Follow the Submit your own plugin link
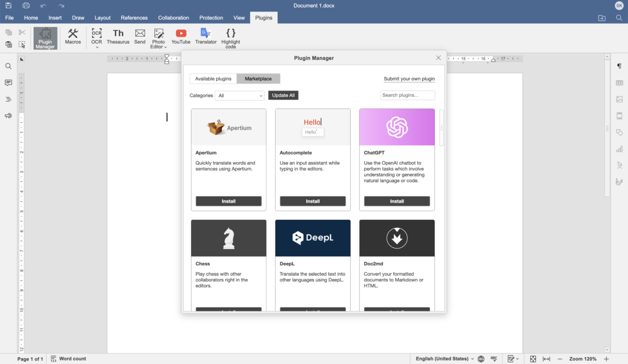This screenshot has width=628, height=364. [x=409, y=79]
